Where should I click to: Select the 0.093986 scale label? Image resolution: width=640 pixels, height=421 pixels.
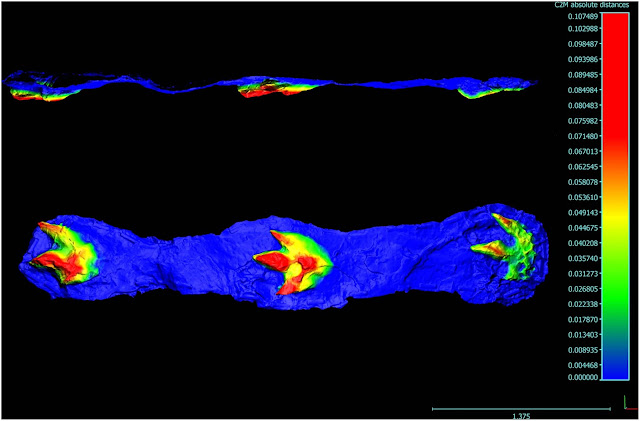[x=583, y=60]
